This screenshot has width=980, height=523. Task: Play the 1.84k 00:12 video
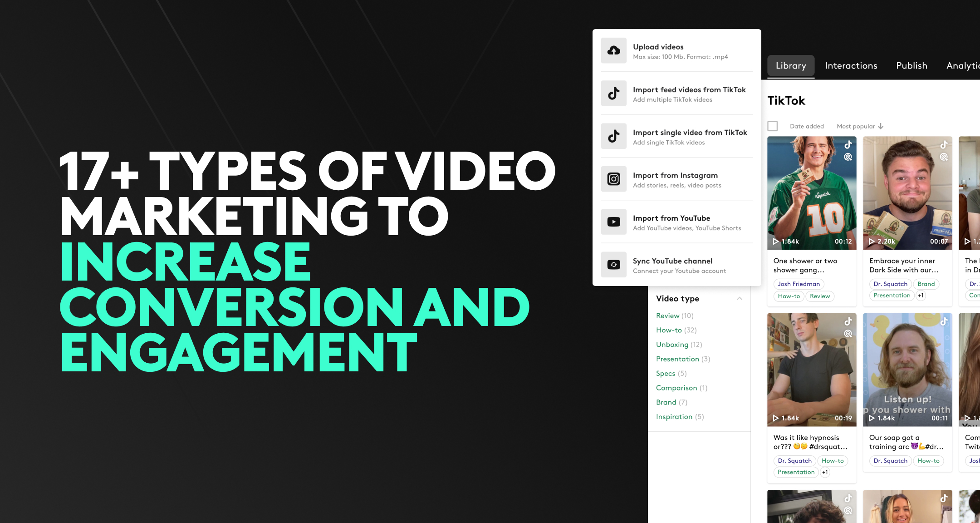(776, 242)
